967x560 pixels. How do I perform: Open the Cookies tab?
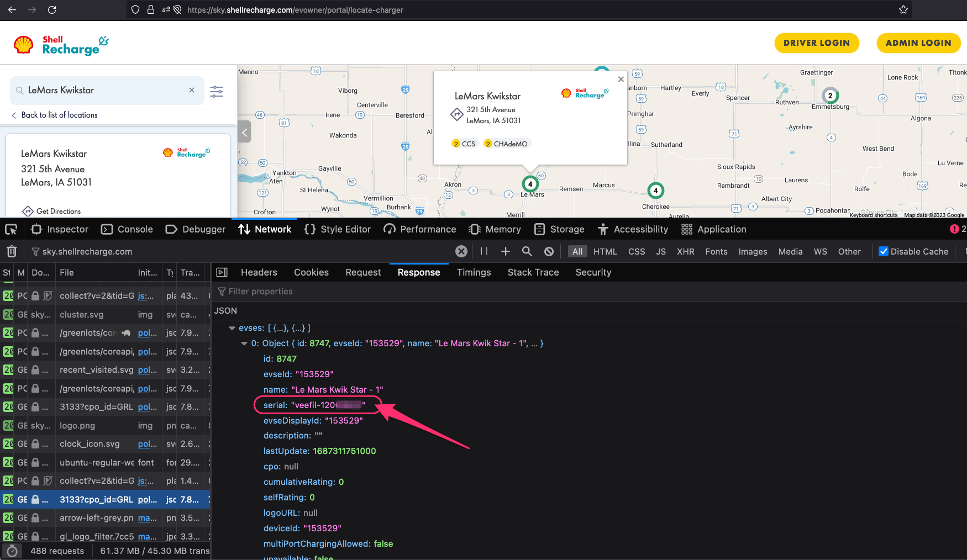[311, 272]
